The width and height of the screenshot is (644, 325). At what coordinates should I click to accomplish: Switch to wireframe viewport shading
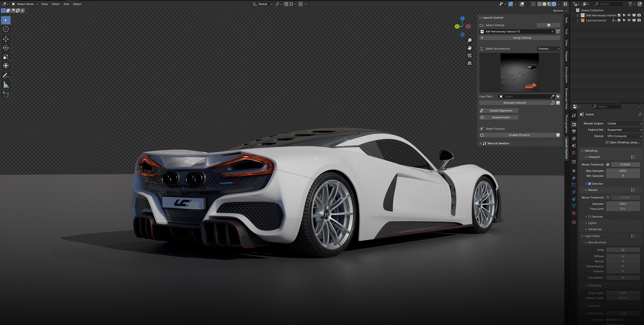(539, 4)
